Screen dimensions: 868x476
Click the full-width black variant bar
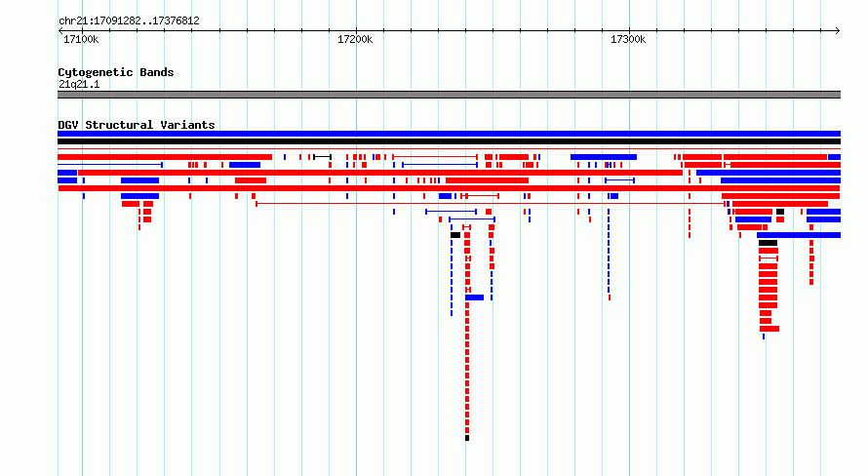click(449, 141)
